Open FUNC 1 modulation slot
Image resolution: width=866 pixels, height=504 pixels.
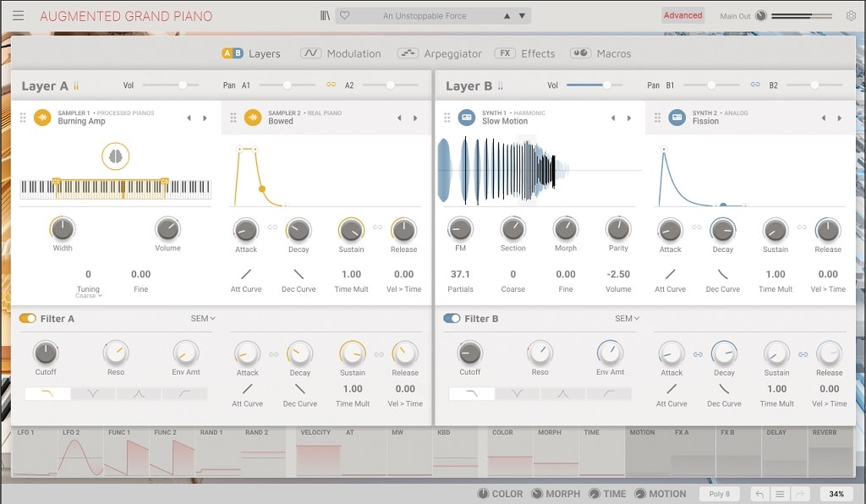(x=126, y=452)
